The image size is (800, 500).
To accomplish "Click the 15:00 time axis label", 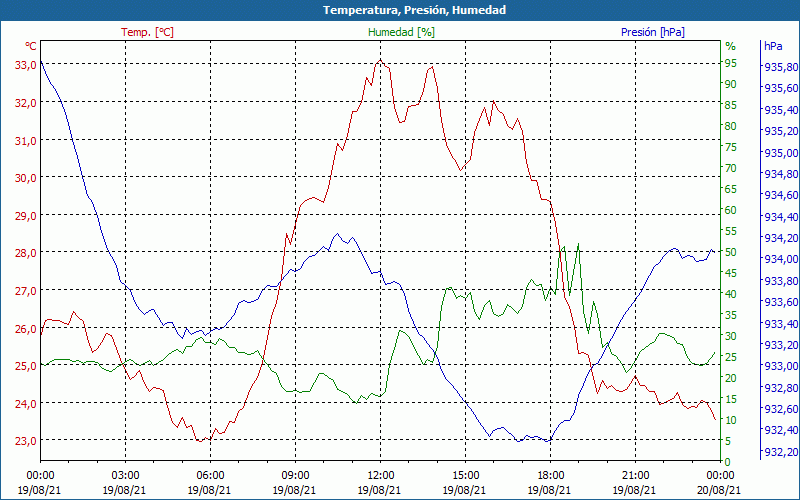I will click(465, 476).
